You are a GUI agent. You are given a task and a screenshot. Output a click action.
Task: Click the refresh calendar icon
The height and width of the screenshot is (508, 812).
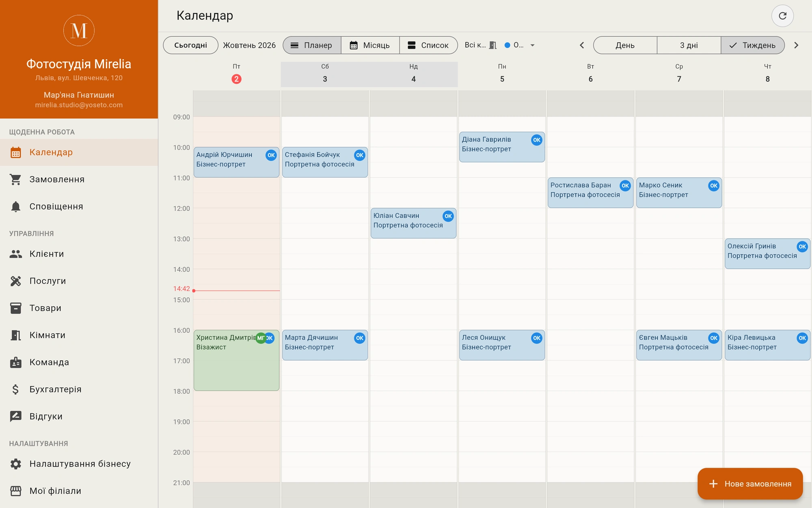pos(782,16)
